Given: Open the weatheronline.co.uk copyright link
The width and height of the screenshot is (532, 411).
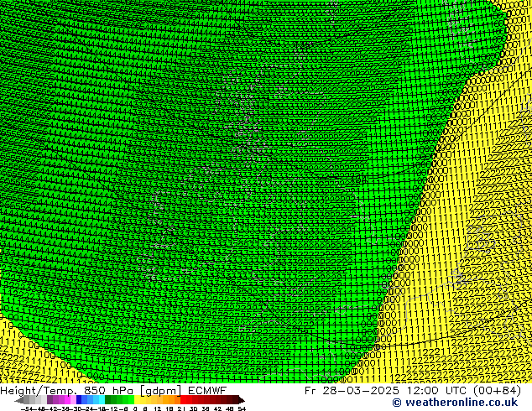Looking at the screenshot, I should tap(455, 403).
